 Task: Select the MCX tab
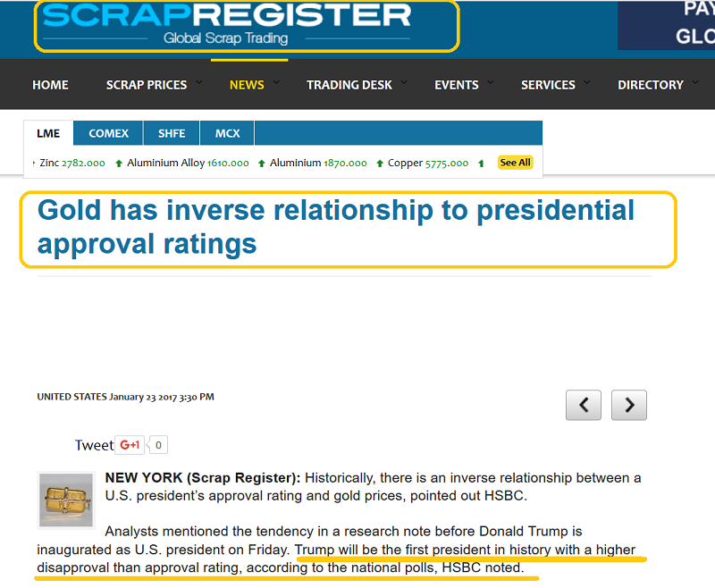pyautogui.click(x=228, y=133)
